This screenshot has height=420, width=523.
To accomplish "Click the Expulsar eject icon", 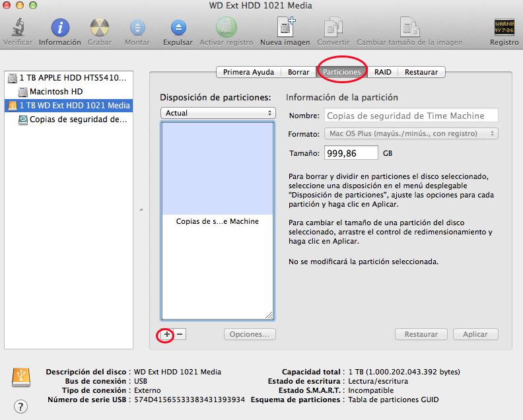I will (x=178, y=28).
